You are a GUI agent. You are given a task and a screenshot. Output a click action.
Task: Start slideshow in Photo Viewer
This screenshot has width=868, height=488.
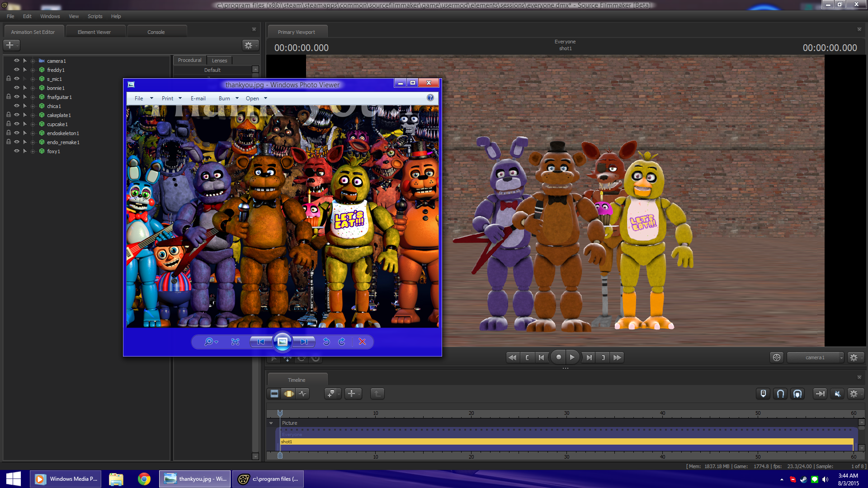pos(283,342)
